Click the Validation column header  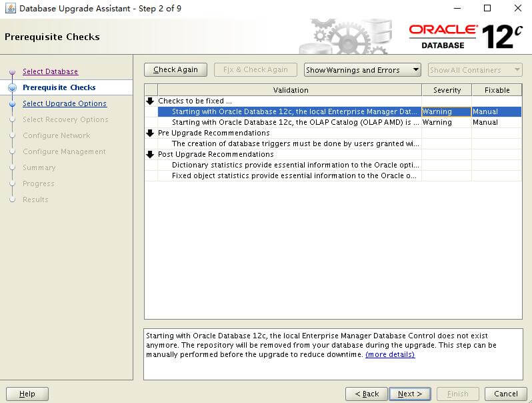tap(290, 90)
